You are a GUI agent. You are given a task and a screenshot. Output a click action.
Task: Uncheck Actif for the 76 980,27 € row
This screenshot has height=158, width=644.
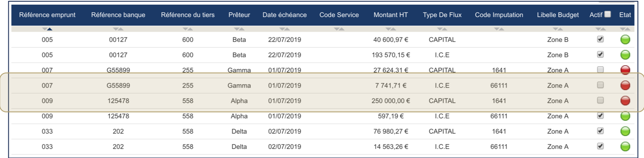coord(600,131)
